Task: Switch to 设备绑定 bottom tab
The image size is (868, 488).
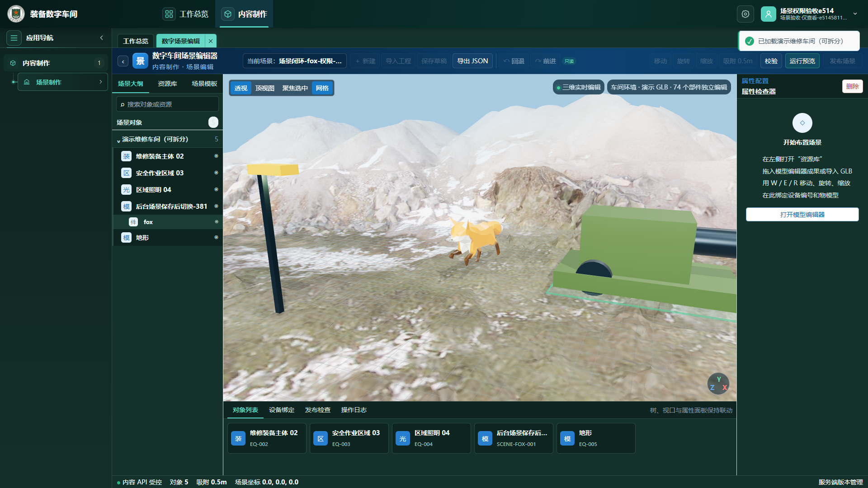Action: [x=282, y=410]
